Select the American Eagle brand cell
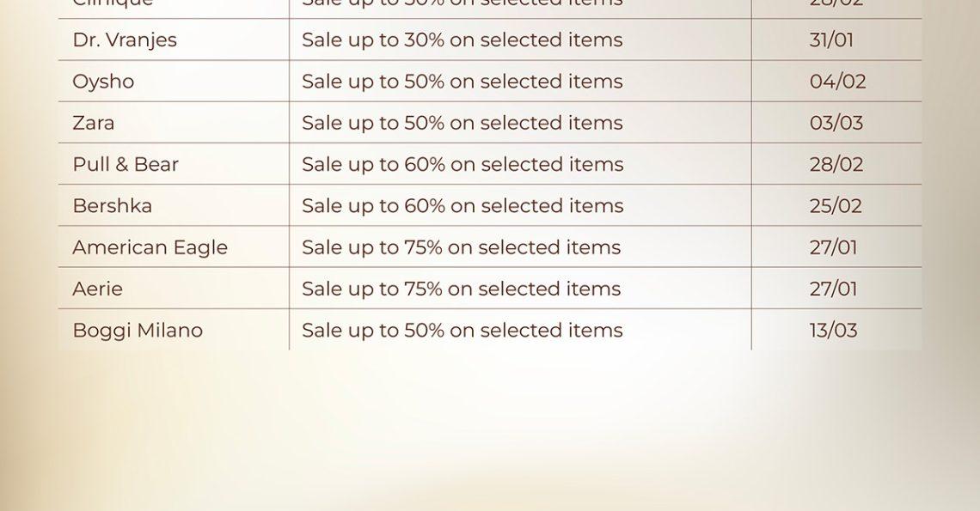 [150, 247]
